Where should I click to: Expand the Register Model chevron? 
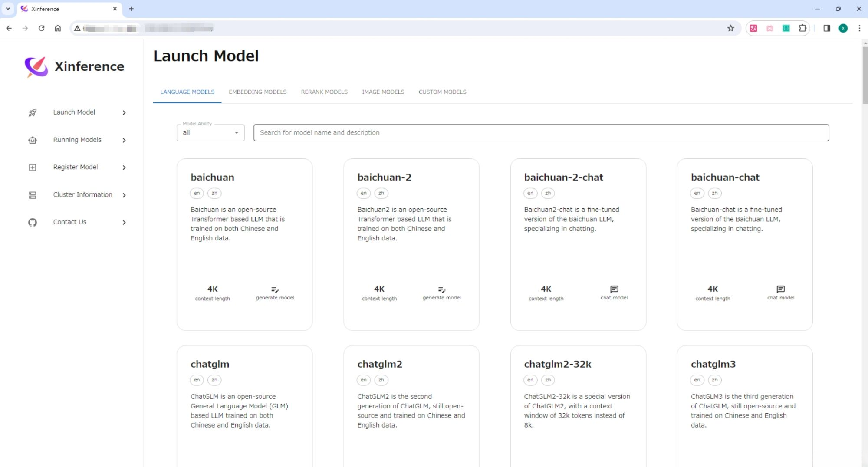pyautogui.click(x=124, y=168)
